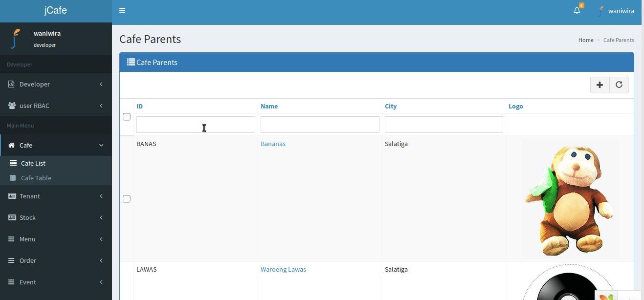Image resolution: width=644 pixels, height=300 pixels.
Task: Click the Tenant card icon
Action: coord(12,196)
